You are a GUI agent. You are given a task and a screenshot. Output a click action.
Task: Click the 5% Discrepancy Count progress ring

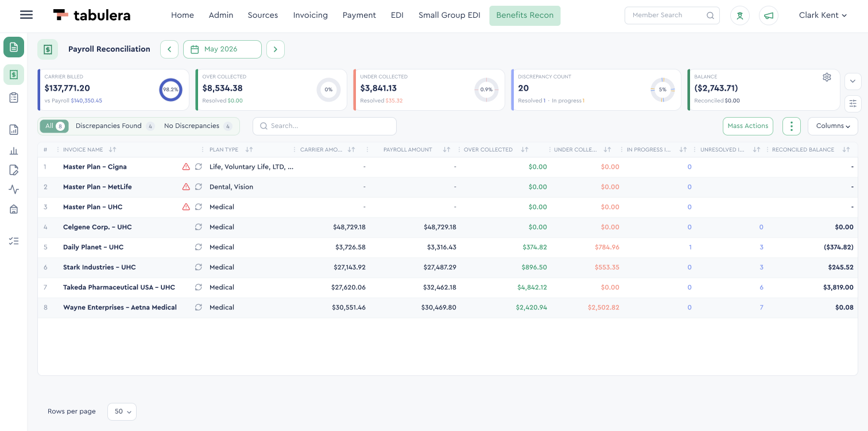tap(662, 90)
